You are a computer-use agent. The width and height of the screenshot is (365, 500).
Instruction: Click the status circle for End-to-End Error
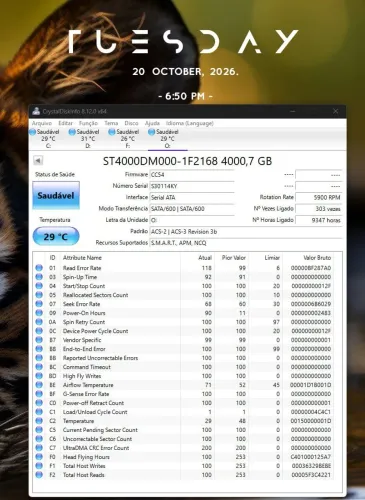coord(39,349)
